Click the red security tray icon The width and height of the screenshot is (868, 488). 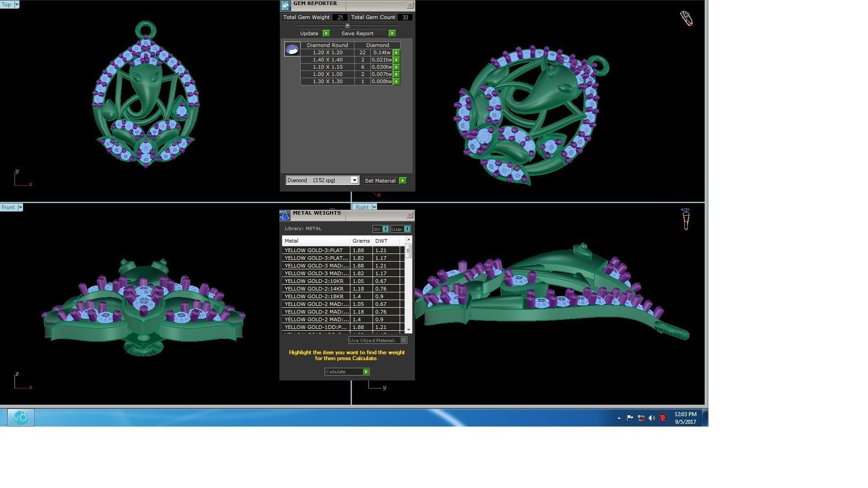point(663,418)
